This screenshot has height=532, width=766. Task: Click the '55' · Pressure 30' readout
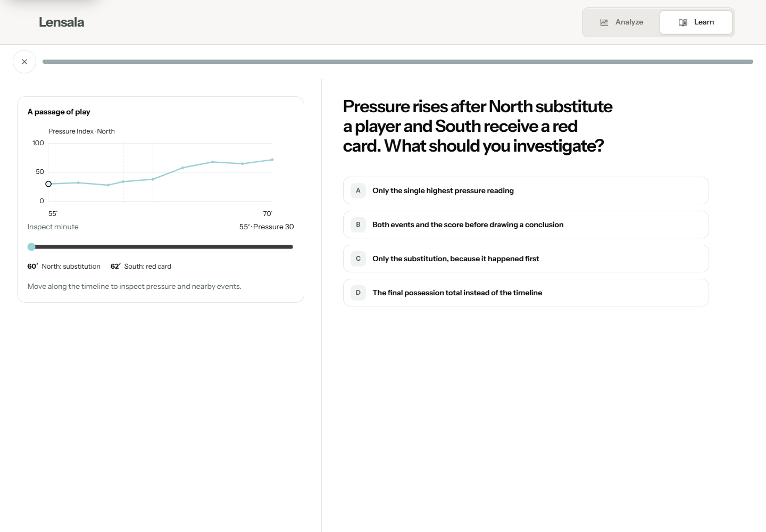tap(266, 227)
